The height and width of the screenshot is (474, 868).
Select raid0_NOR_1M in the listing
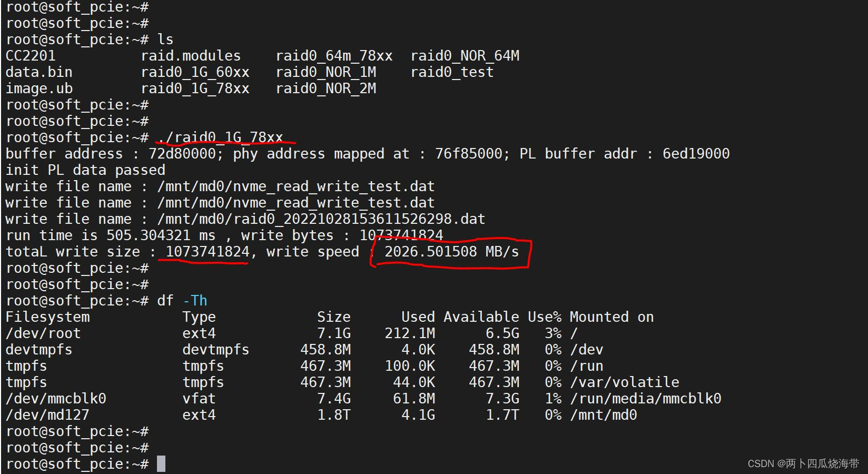(325, 72)
